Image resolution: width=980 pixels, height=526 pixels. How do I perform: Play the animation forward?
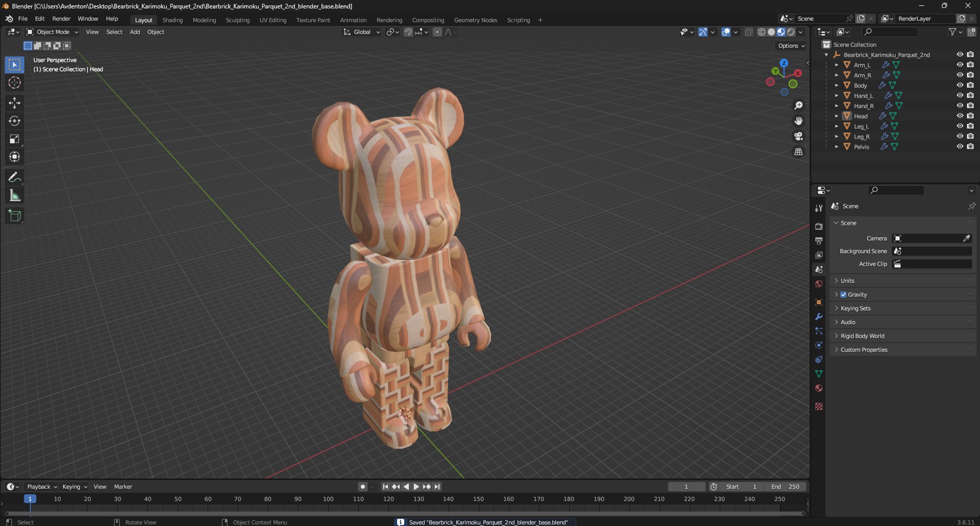(416, 487)
